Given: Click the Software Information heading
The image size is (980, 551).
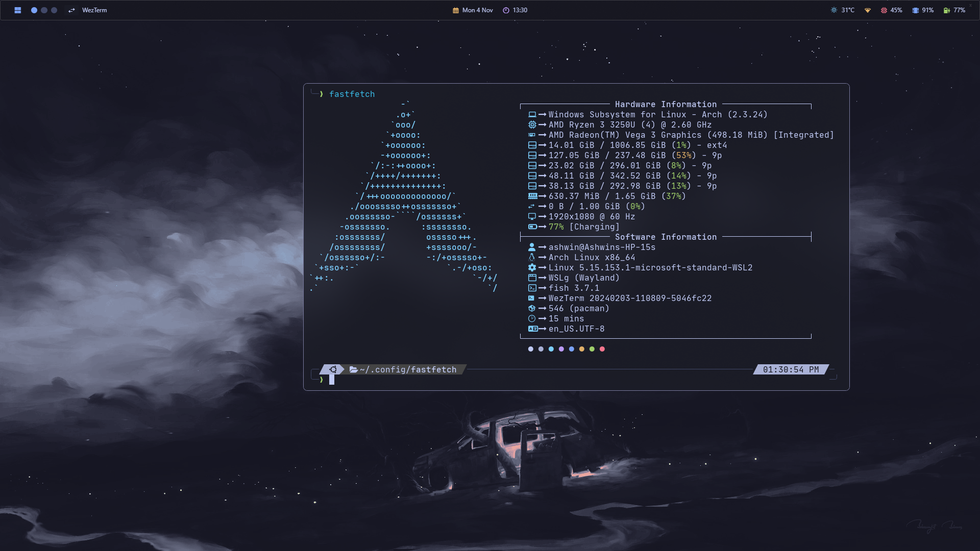Looking at the screenshot, I should [x=666, y=237].
